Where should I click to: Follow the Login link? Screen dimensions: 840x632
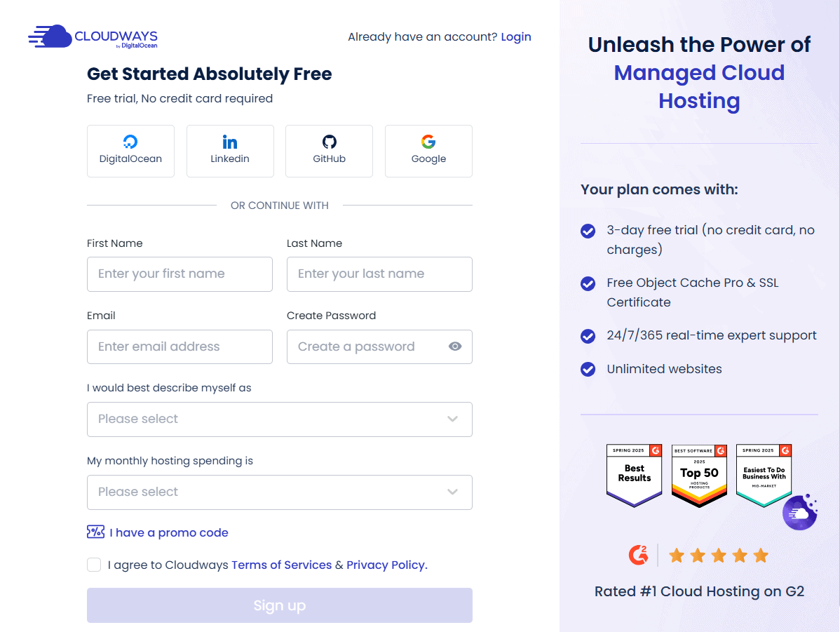pyautogui.click(x=516, y=37)
